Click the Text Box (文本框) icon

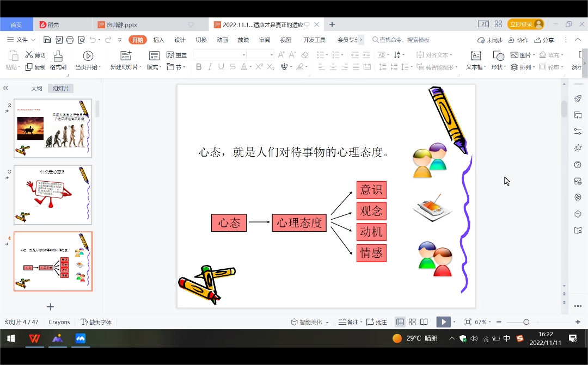tap(476, 56)
